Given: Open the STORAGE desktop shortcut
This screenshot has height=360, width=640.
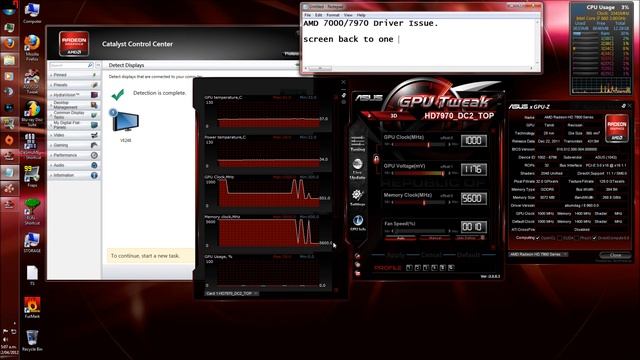Looking at the screenshot, I should [x=32, y=242].
